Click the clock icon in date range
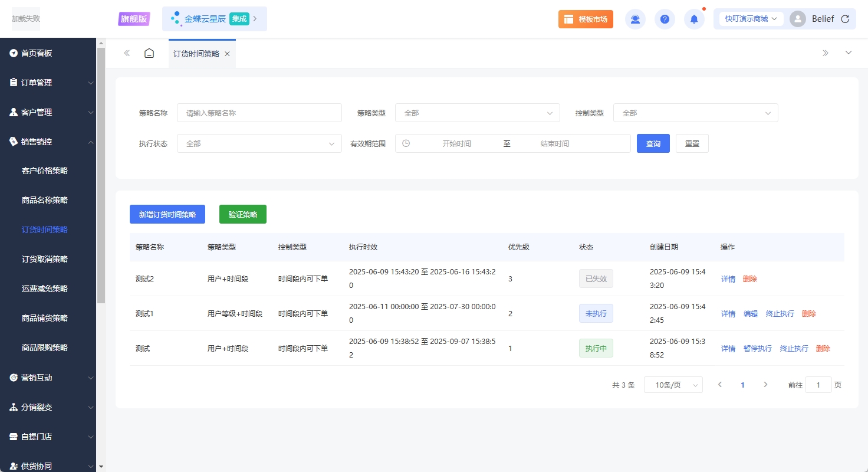This screenshot has width=868, height=472. click(x=406, y=143)
